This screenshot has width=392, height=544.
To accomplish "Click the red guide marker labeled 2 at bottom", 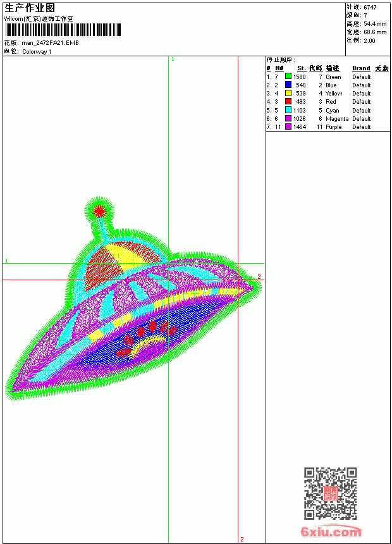I will (242, 539).
